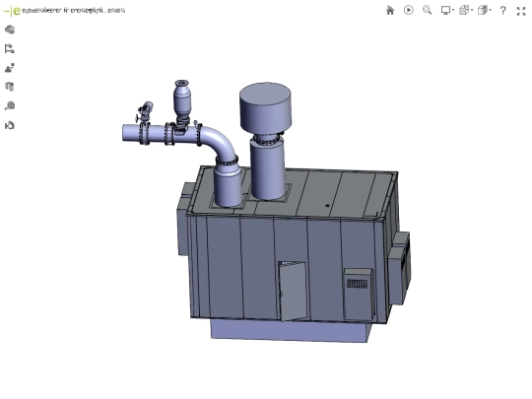Select the explode/stamp tool icon
Viewport: 532px width, 399px height.
(x=10, y=68)
